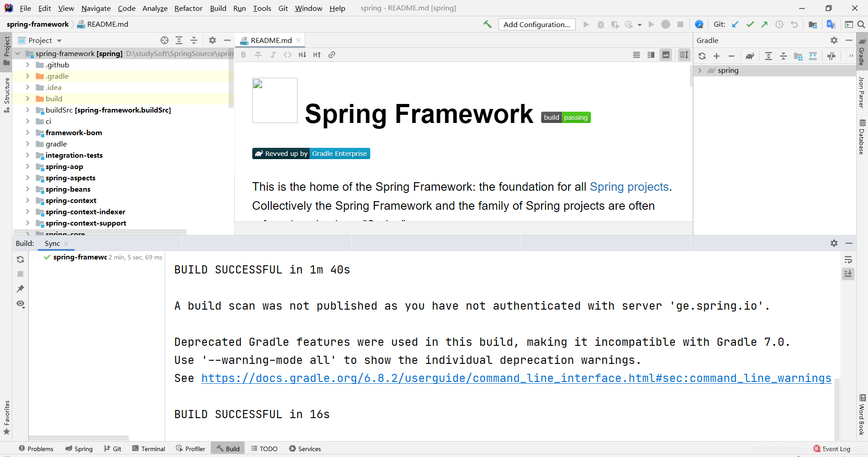Click the Git commit checkmark icon
Image resolution: width=868 pixels, height=457 pixels.
point(750,24)
